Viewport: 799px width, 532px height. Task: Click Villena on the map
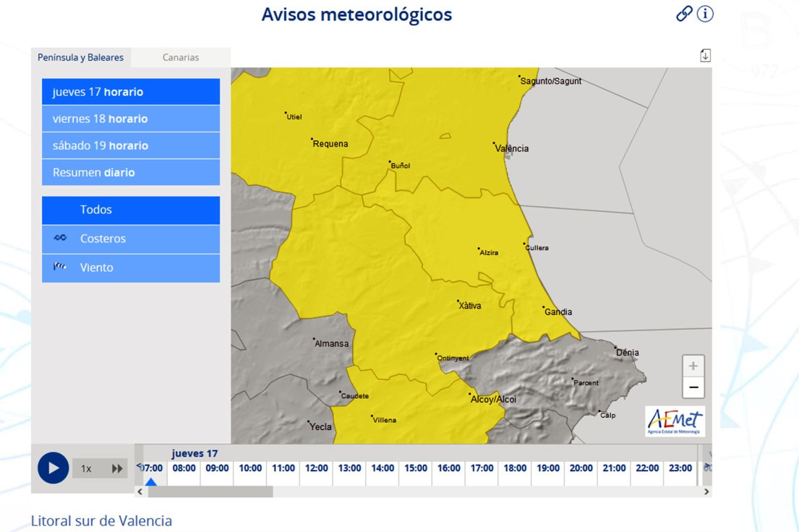tap(384, 420)
